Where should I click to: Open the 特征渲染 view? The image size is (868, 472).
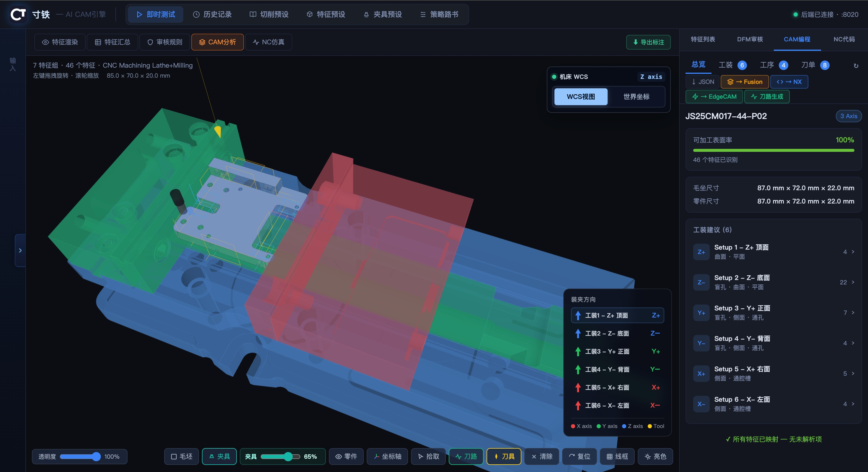tap(60, 42)
